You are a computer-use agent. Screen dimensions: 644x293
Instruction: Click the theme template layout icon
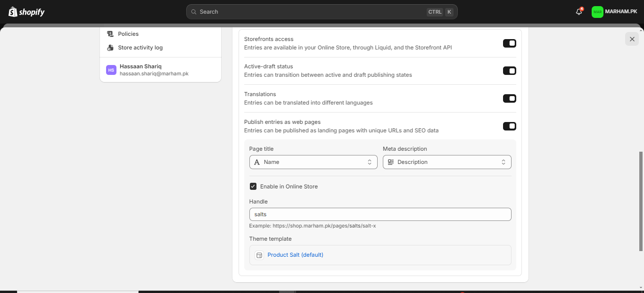point(259,255)
